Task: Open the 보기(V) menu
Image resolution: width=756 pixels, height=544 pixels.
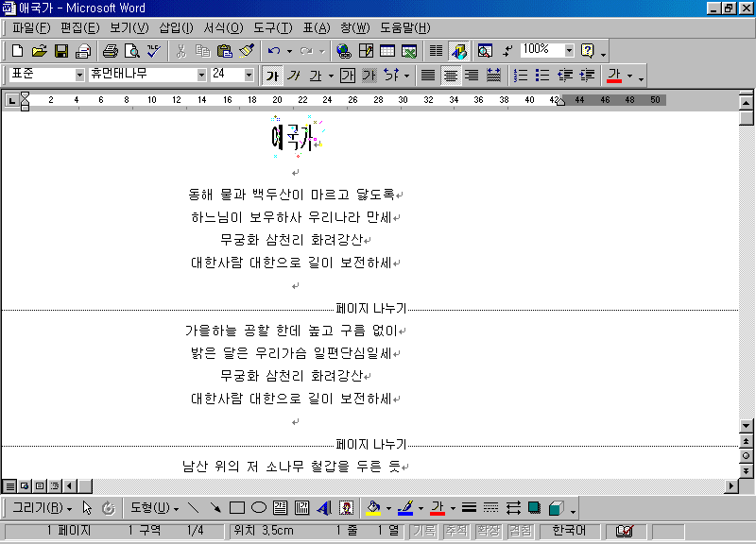Action: coord(129,28)
